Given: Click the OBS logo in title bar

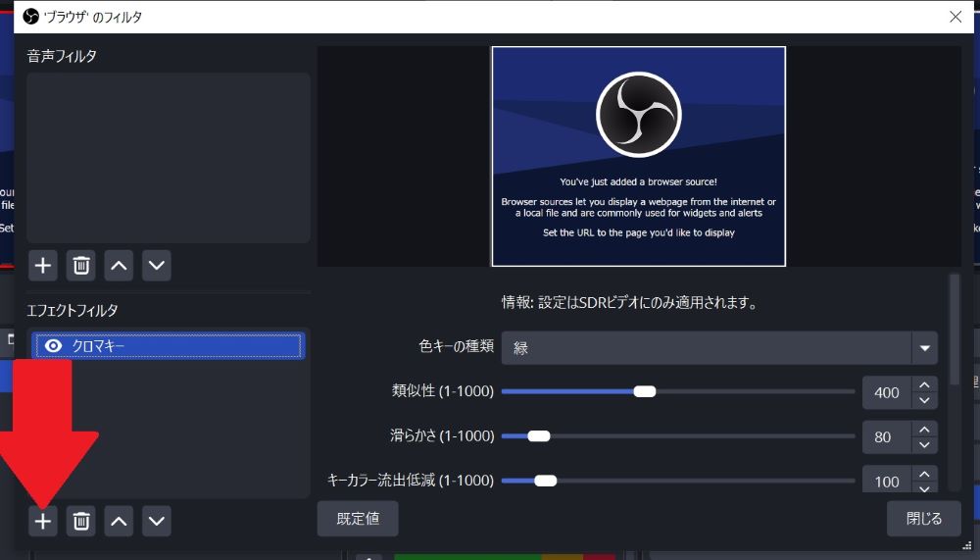Looking at the screenshot, I should coord(30,17).
